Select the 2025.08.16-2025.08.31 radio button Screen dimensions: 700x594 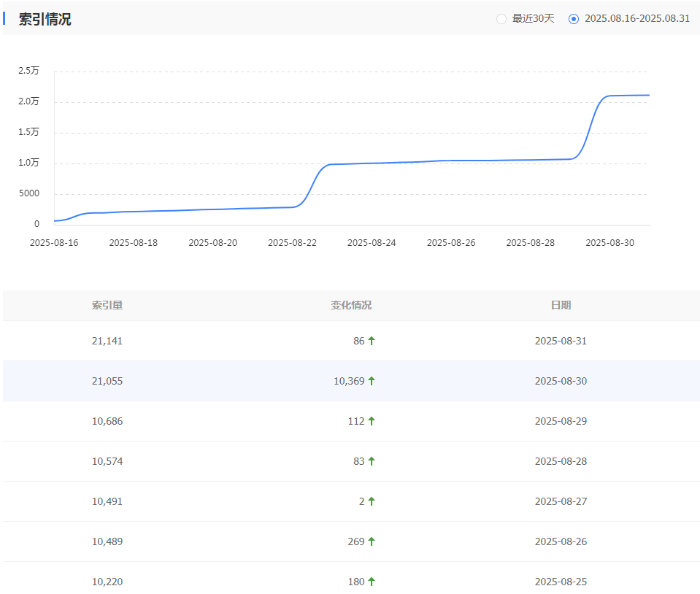(x=572, y=18)
